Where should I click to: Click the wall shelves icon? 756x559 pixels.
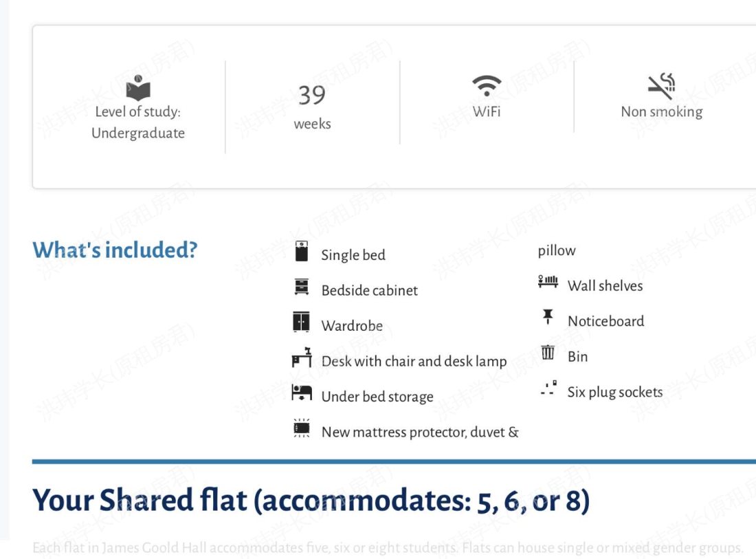pyautogui.click(x=548, y=282)
